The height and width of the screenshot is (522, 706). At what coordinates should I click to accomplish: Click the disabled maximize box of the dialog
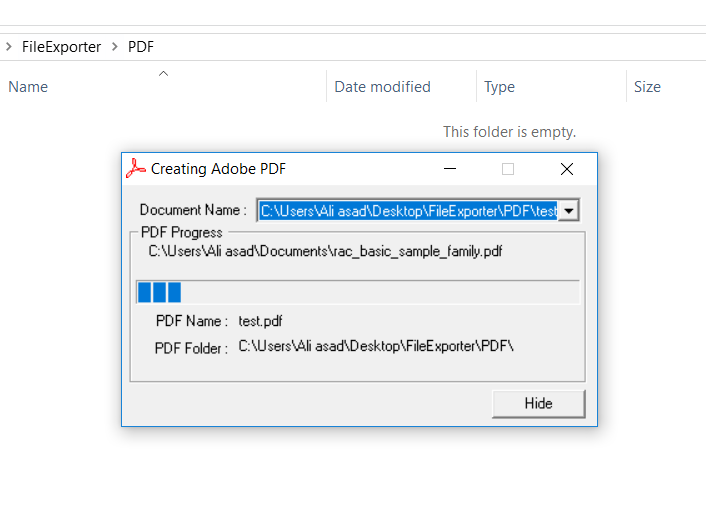(x=508, y=169)
